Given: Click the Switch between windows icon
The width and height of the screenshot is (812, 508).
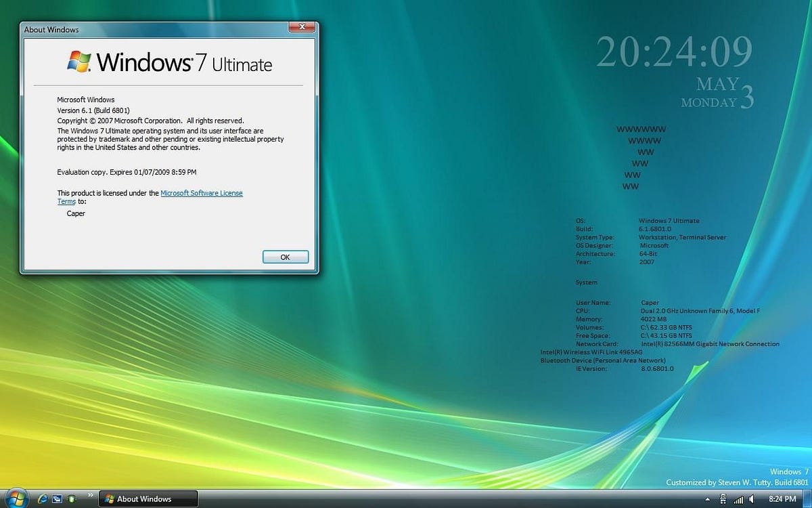Looking at the screenshot, I should [57, 499].
